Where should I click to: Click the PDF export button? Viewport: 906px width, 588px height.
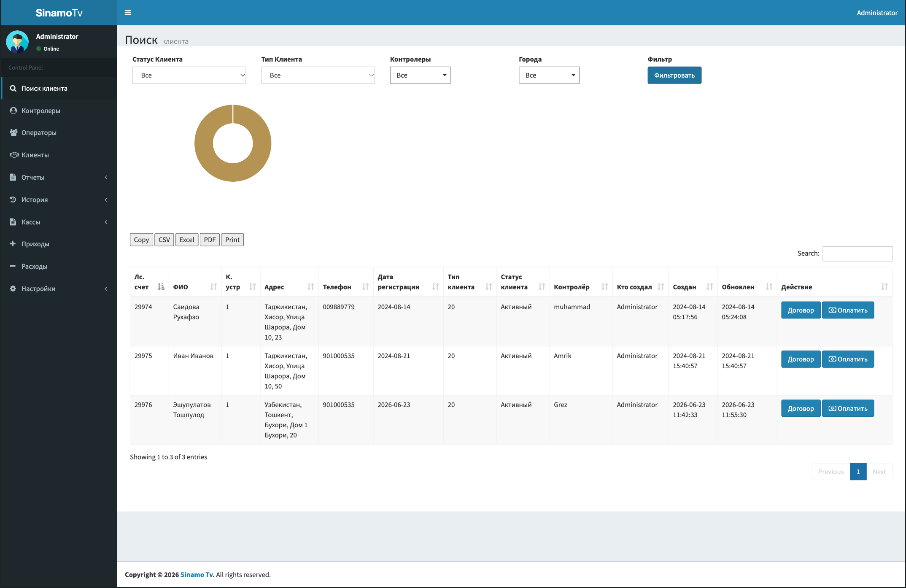[210, 240]
